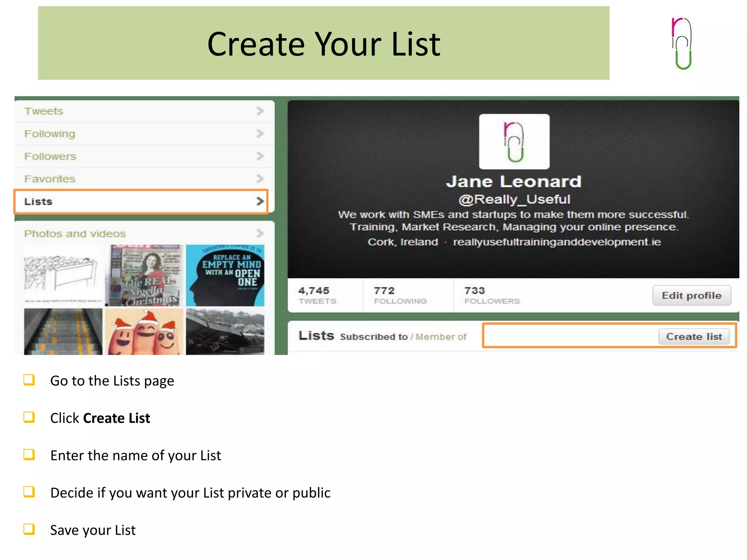Click the Create list button
Image resolution: width=747 pixels, height=560 pixels.
[x=694, y=337]
